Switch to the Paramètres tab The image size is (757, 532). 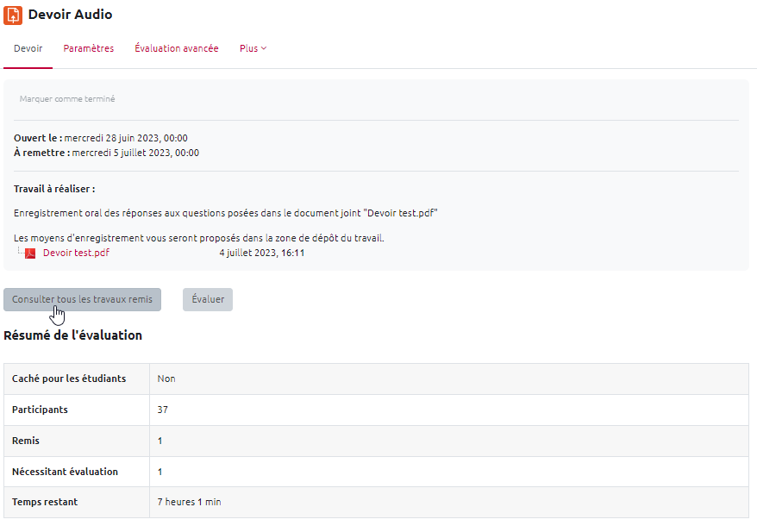[x=88, y=49]
